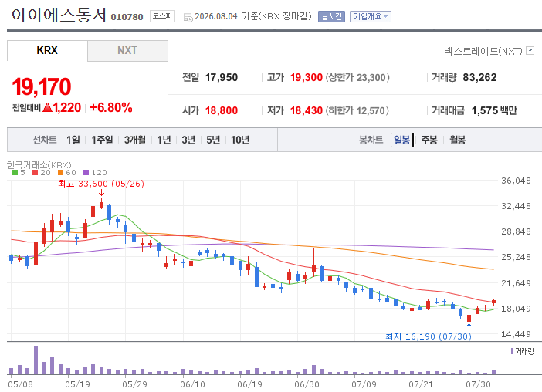This screenshot has height=392, width=542.
Task: Click the low price value 18,430
Action: click(x=307, y=110)
